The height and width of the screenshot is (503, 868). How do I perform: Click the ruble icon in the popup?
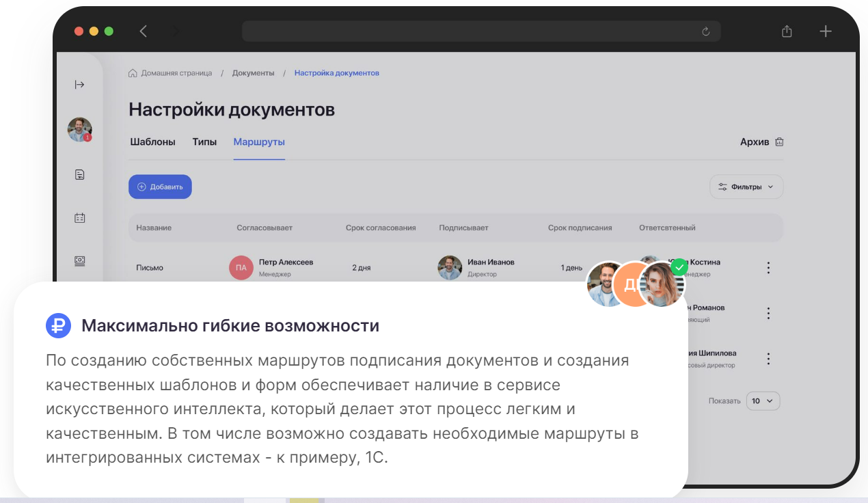point(59,326)
